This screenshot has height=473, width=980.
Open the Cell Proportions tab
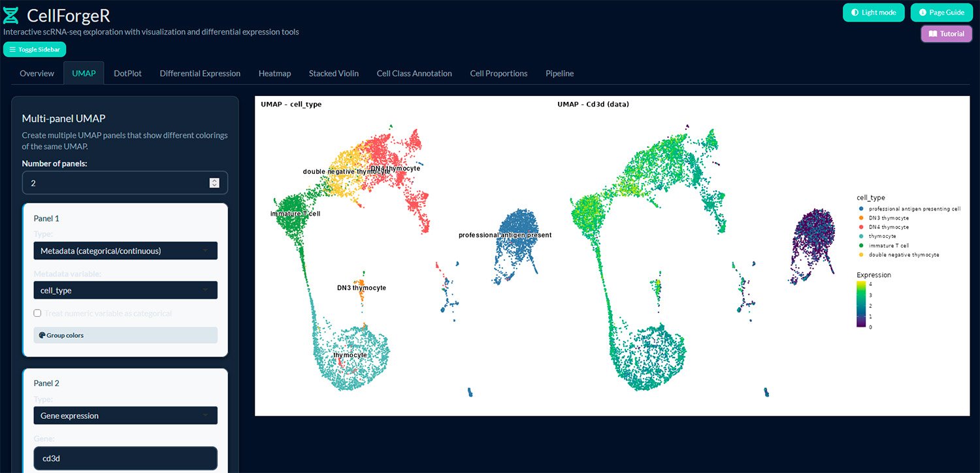click(498, 73)
